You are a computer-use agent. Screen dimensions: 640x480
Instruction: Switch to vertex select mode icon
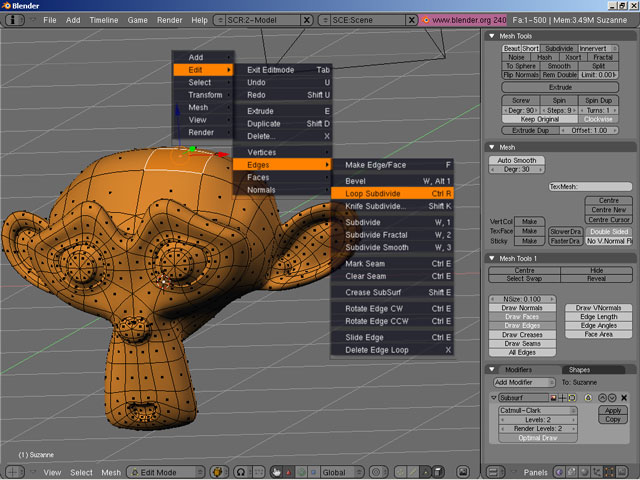click(401, 472)
